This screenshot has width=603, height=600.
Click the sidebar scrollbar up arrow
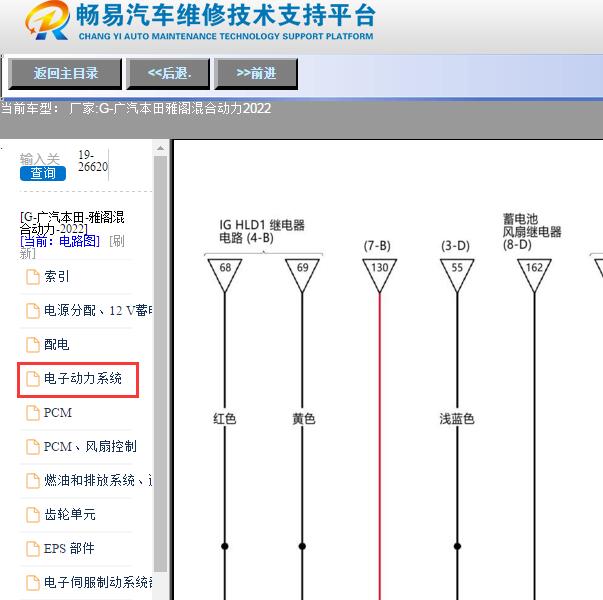click(x=160, y=148)
